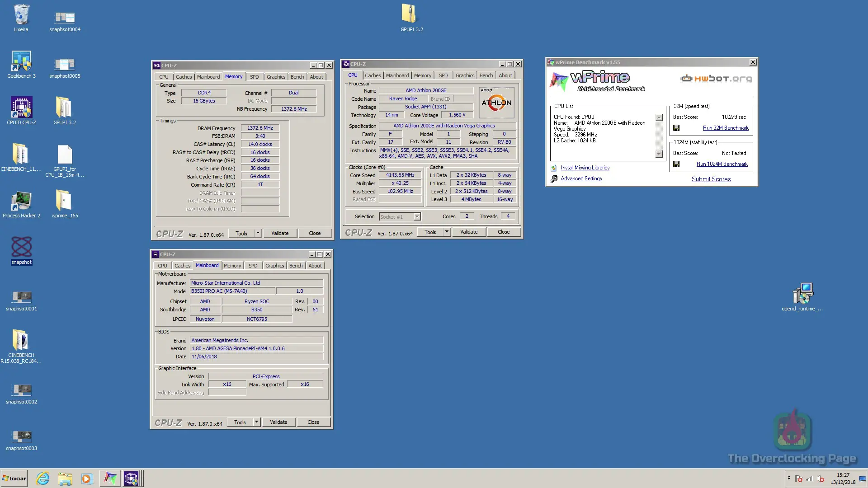Click the CPU List scrollbar down arrow
Screen dimensions: 868x488
[x=659, y=154]
